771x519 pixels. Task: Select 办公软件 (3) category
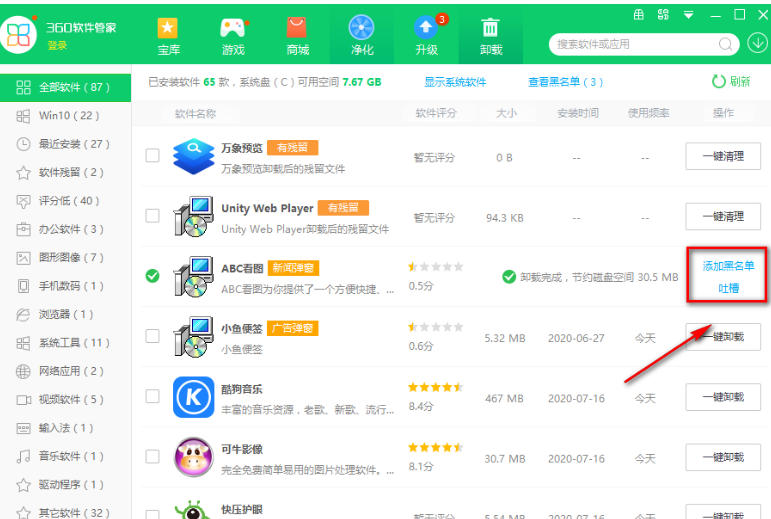tap(65, 229)
